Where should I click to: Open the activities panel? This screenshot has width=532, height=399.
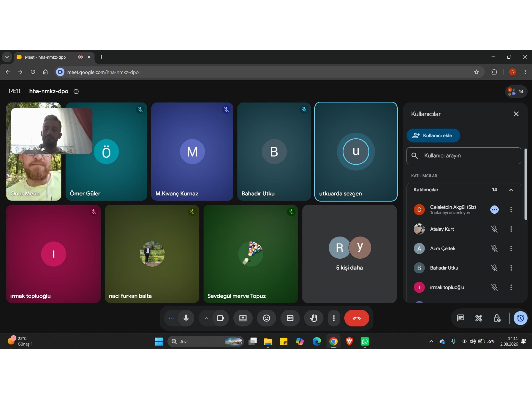click(479, 318)
